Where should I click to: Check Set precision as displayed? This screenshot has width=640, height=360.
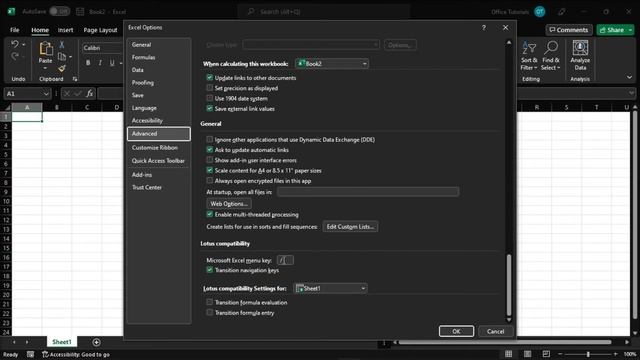pyautogui.click(x=209, y=88)
